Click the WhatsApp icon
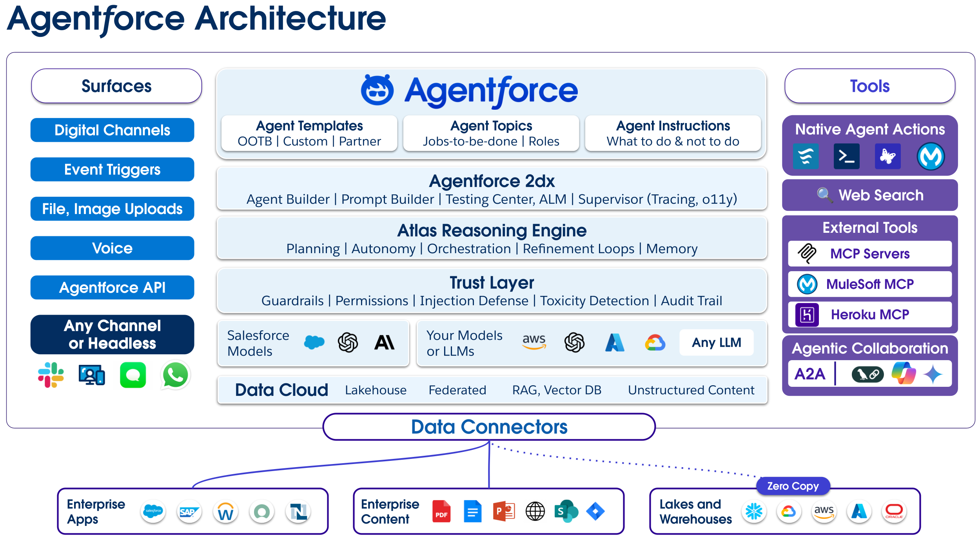This screenshot has height=551, width=980. click(x=175, y=375)
